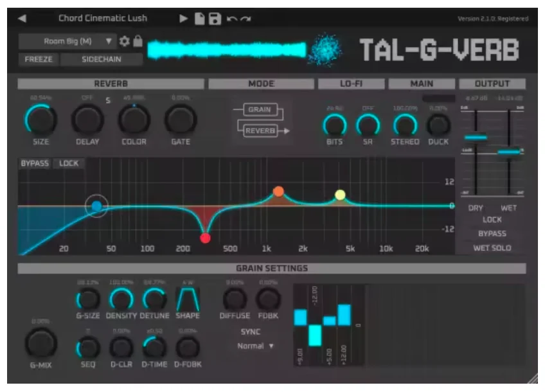Save preset with floppy disk icon
The width and height of the screenshot is (545, 392).
pos(215,19)
